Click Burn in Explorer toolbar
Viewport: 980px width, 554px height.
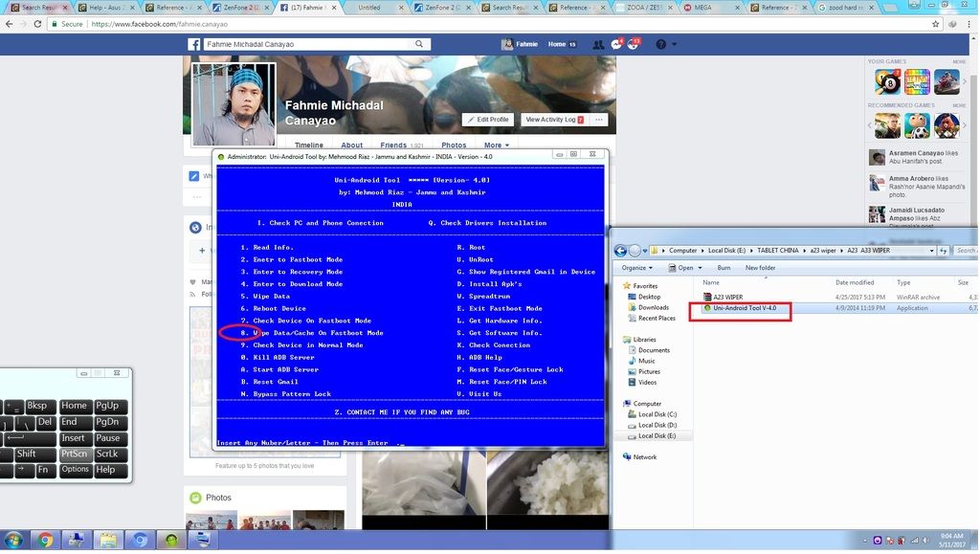[x=724, y=268]
